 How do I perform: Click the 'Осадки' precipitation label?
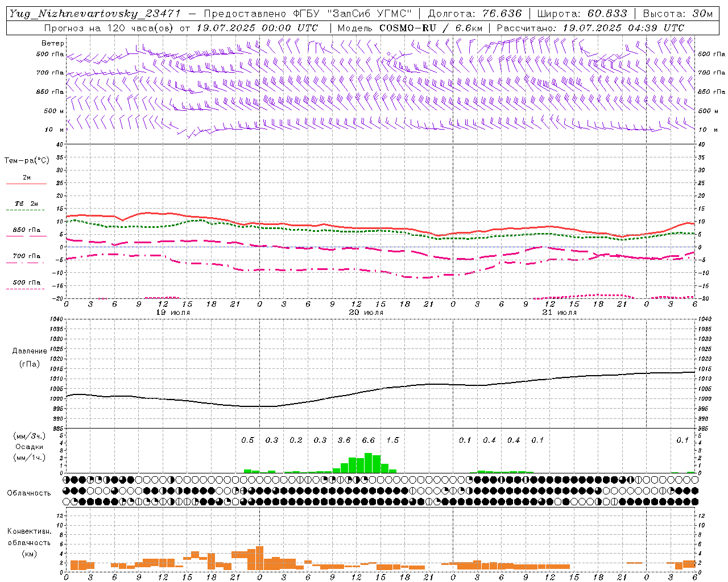(x=30, y=447)
